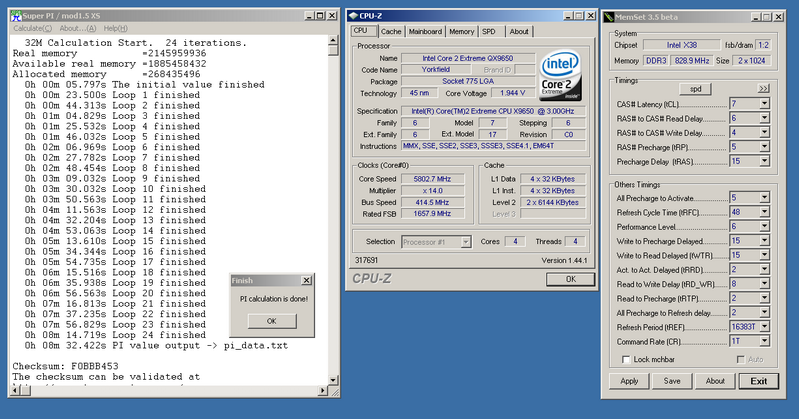Click the Rated FSB 1657.9 MHz field

[x=433, y=214]
